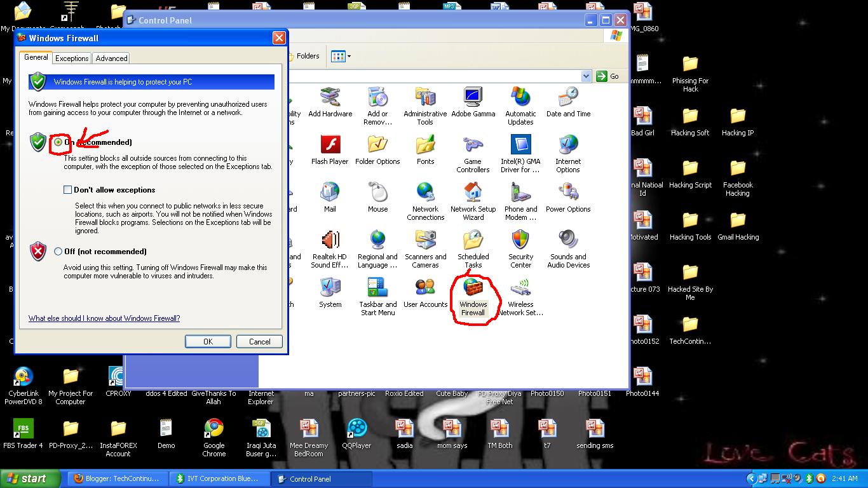868x488 pixels.
Task: Switch to the Advanced tab
Action: pos(112,58)
